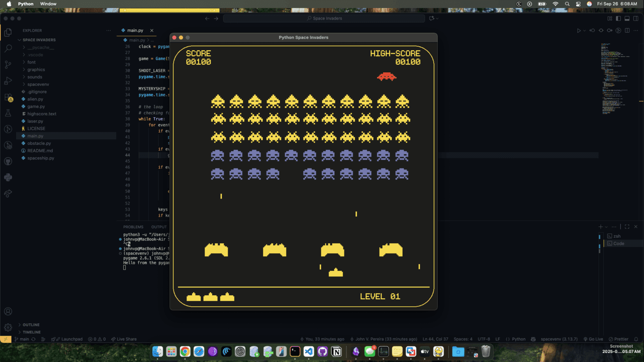Open the VS Code icon in the Dock
Image resolution: width=644 pixels, height=362 pixels.
pyautogui.click(x=309, y=351)
